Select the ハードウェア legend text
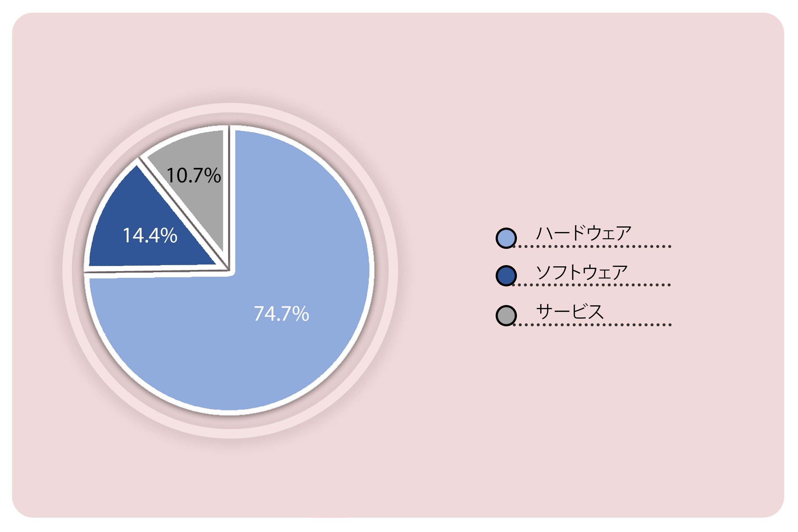This screenshot has width=798, height=532. [x=584, y=233]
